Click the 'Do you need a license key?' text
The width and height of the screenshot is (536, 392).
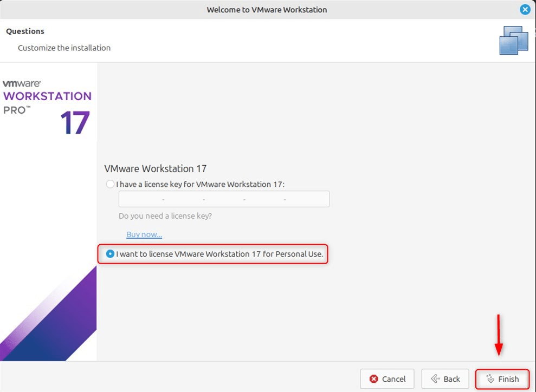(165, 216)
